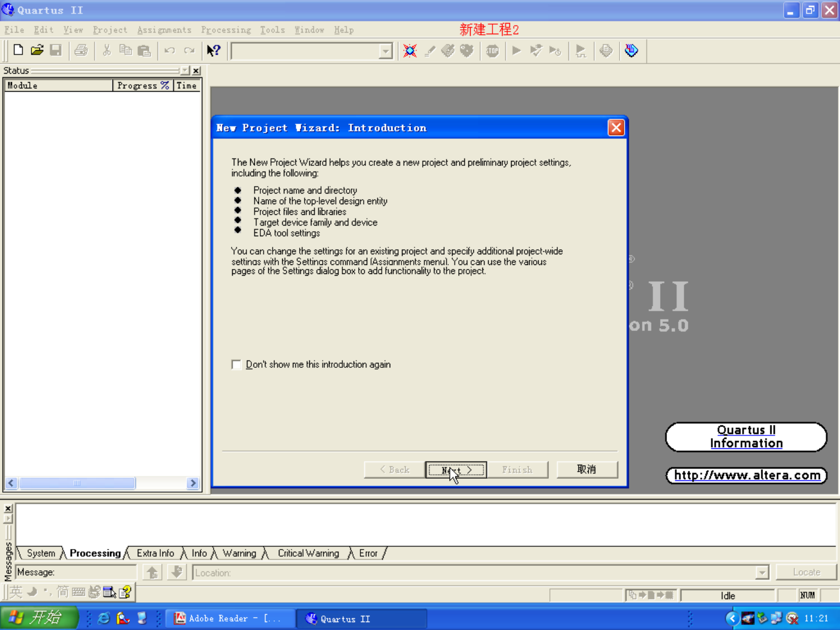Viewport: 840px width, 630px height.
Task: Click the Compilation Report chip icon
Action: click(x=606, y=51)
